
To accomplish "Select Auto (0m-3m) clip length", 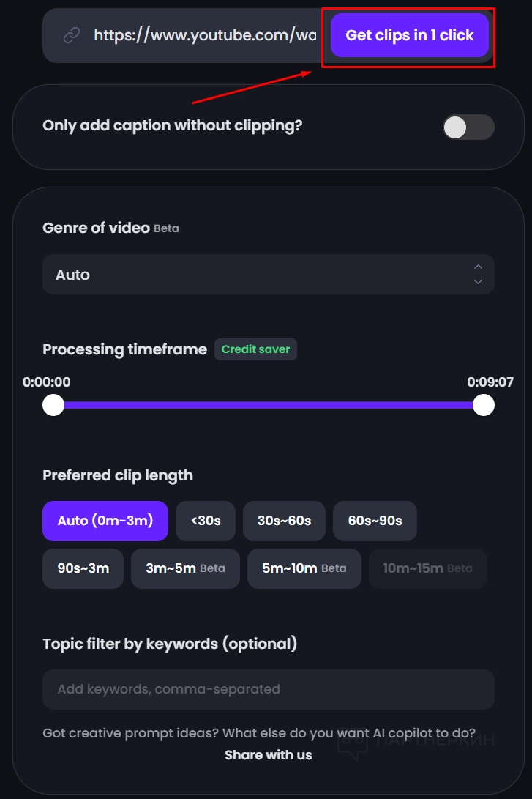I will coord(105,521).
